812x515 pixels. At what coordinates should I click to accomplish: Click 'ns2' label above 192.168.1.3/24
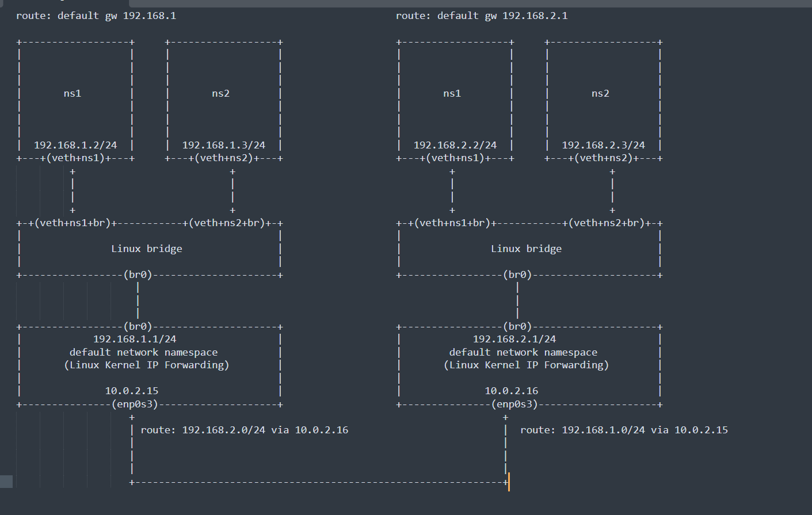[x=221, y=93]
